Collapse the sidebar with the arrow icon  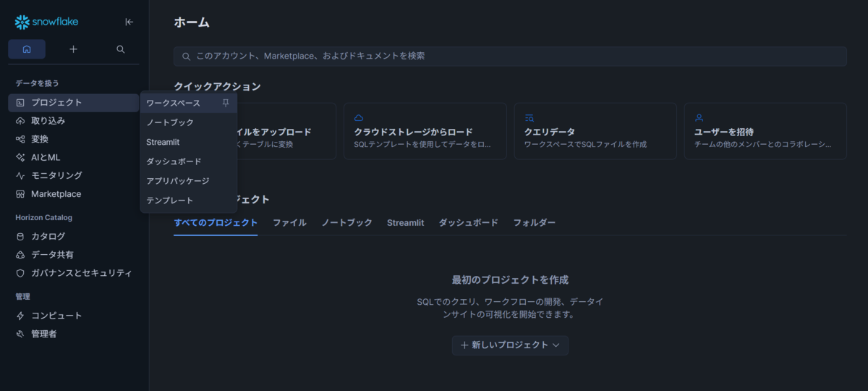pyautogui.click(x=129, y=22)
